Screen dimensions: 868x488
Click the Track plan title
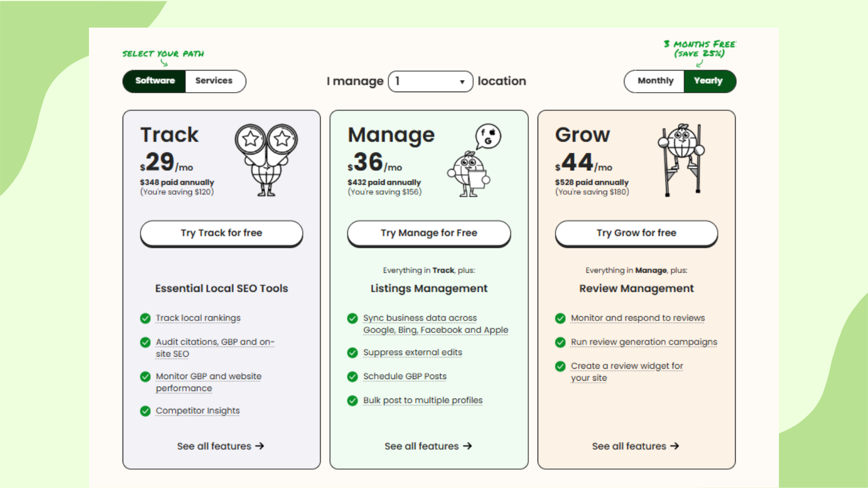[169, 134]
